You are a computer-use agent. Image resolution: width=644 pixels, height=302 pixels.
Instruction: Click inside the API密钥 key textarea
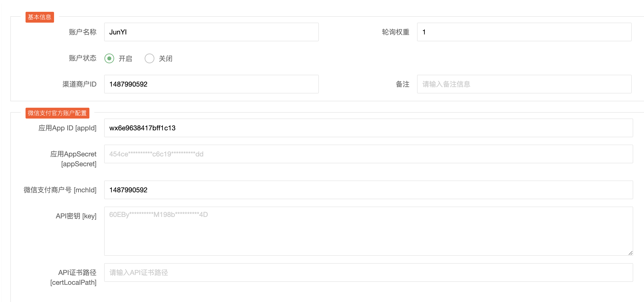368,231
